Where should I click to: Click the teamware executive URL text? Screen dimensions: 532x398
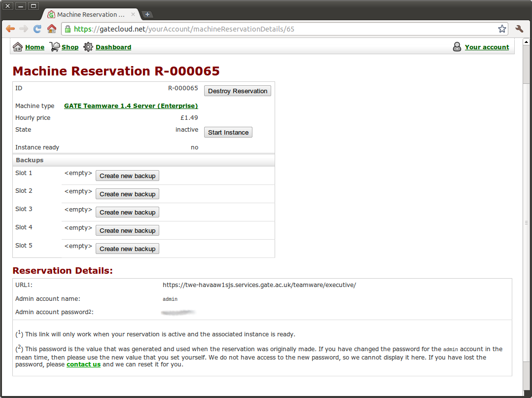259,285
